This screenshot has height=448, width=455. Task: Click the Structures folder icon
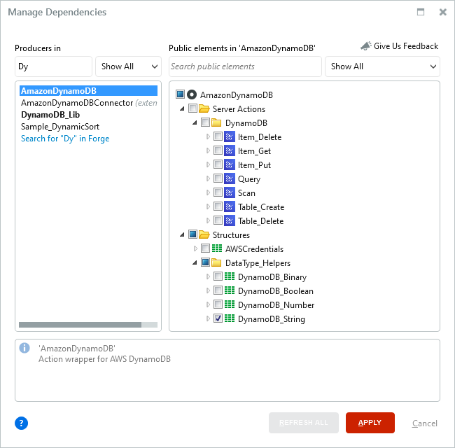click(x=204, y=235)
